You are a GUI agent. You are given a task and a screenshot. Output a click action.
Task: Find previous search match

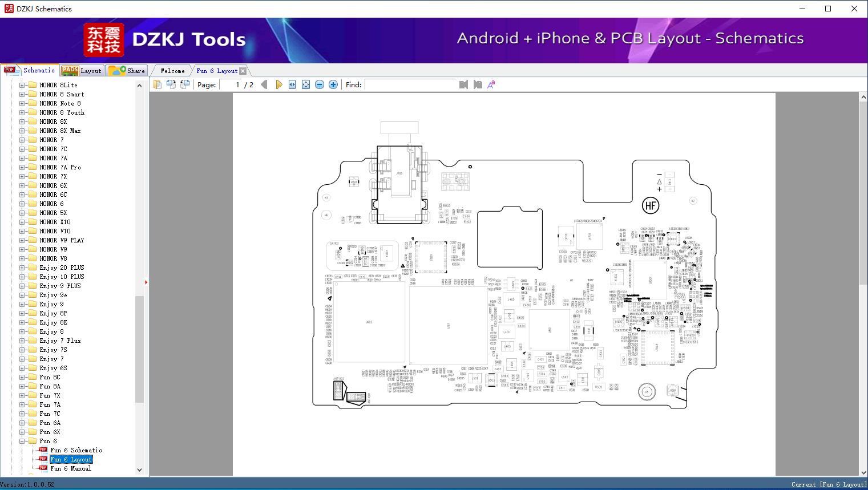click(x=463, y=84)
